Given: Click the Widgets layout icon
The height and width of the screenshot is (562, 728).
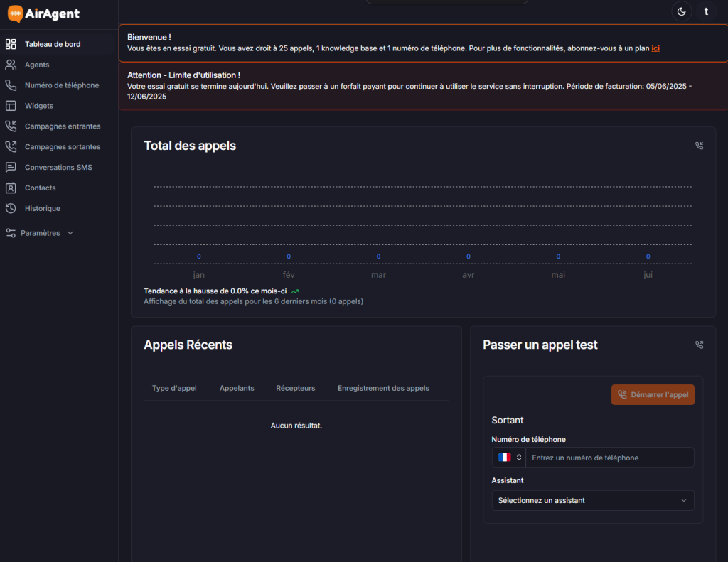Looking at the screenshot, I should 11,106.
